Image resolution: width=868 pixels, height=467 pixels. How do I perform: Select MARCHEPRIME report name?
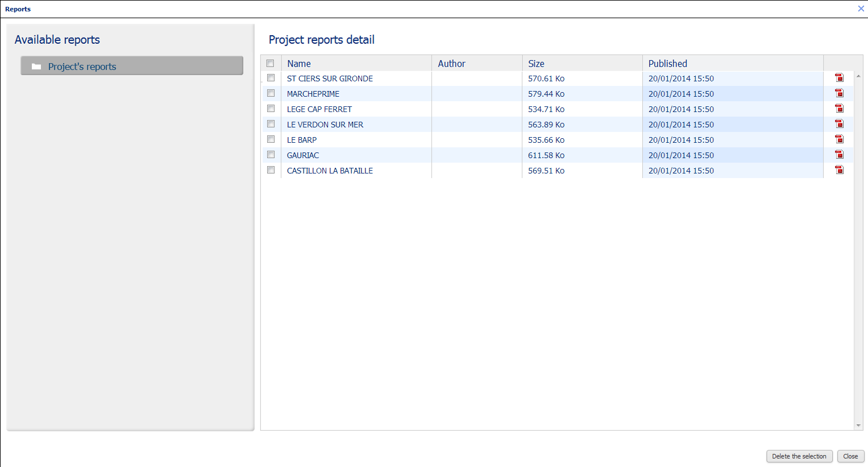click(x=313, y=94)
